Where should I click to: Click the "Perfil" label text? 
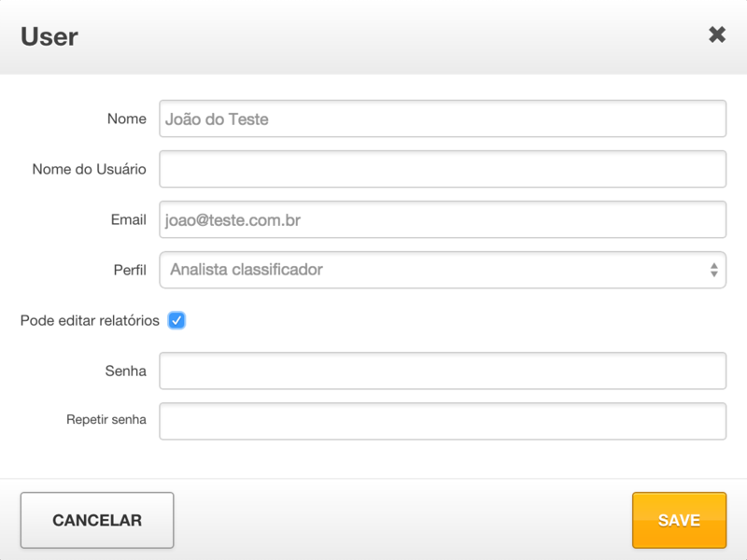[130, 270]
